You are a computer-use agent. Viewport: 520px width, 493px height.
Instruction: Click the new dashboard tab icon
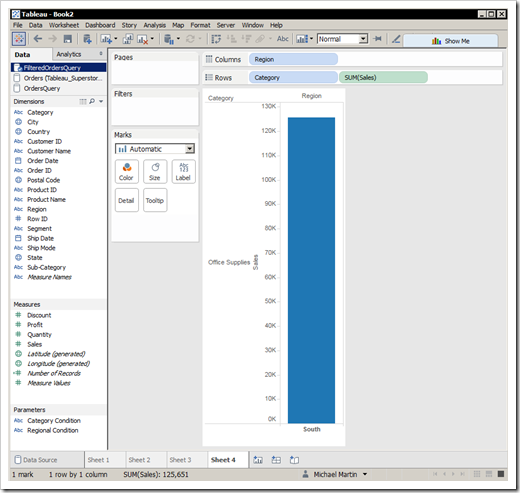pos(276,460)
